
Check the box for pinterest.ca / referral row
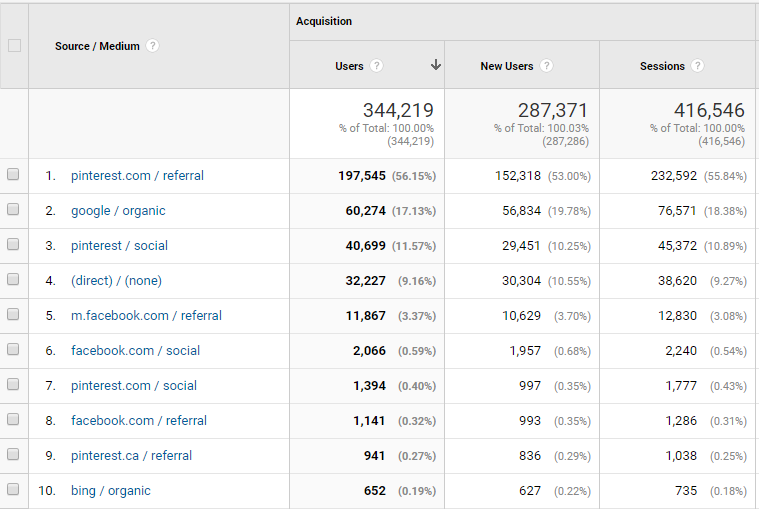13,454
